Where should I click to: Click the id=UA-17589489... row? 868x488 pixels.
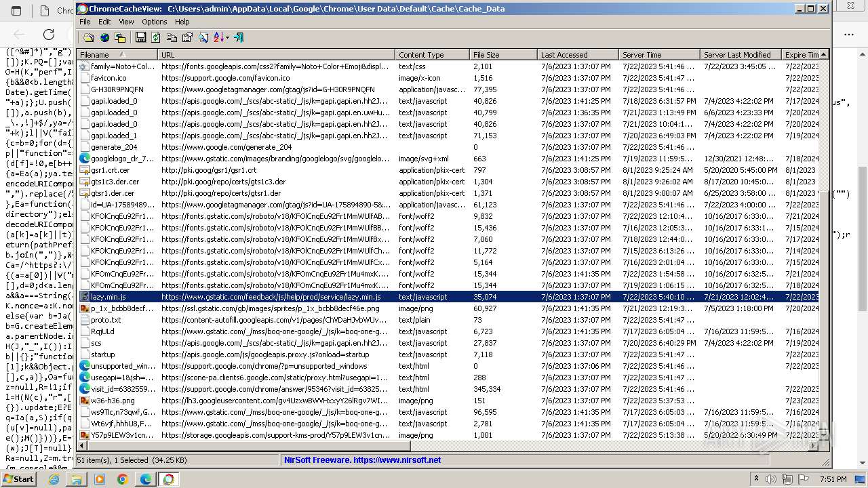pyautogui.click(x=448, y=205)
